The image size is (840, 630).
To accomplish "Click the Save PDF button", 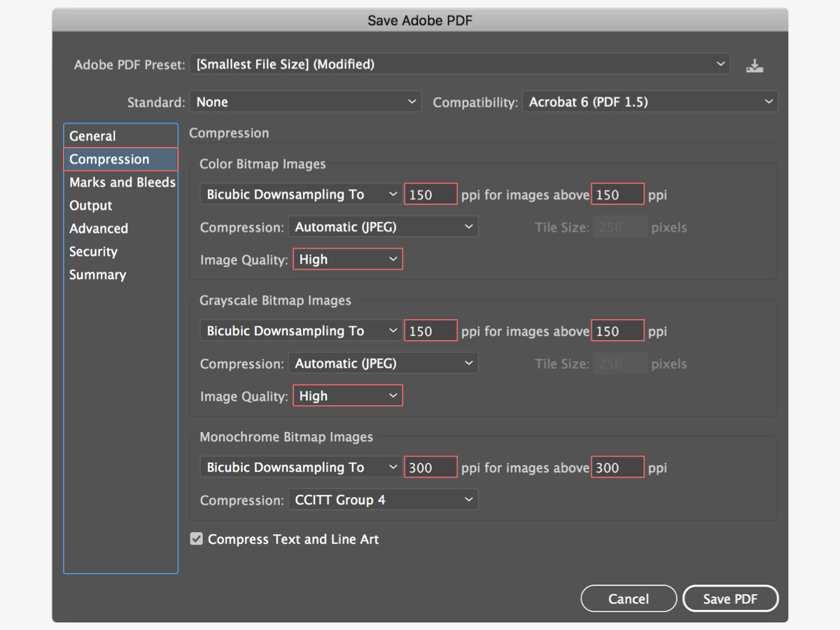I will point(730,598).
